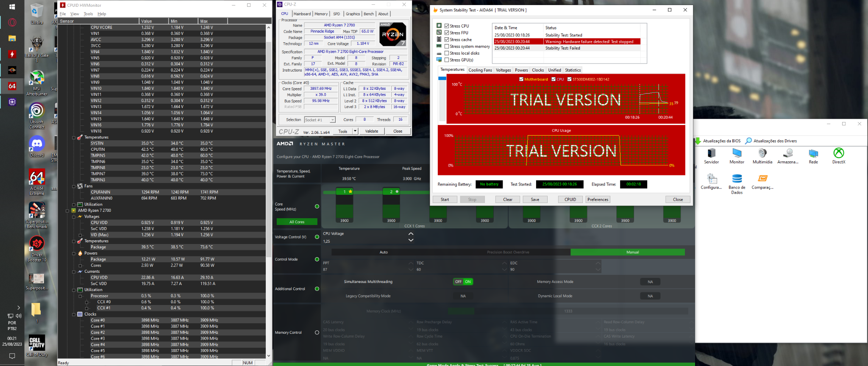Screen dimensions: 868x366
Task: Collapse the Temperatures node above SYSTIN
Action: coord(74,137)
